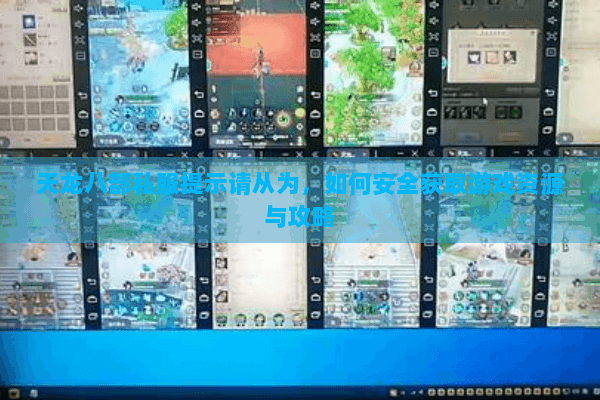
Task: Select the third item icon in inventory-grid emulator
Action: tap(30, 58)
